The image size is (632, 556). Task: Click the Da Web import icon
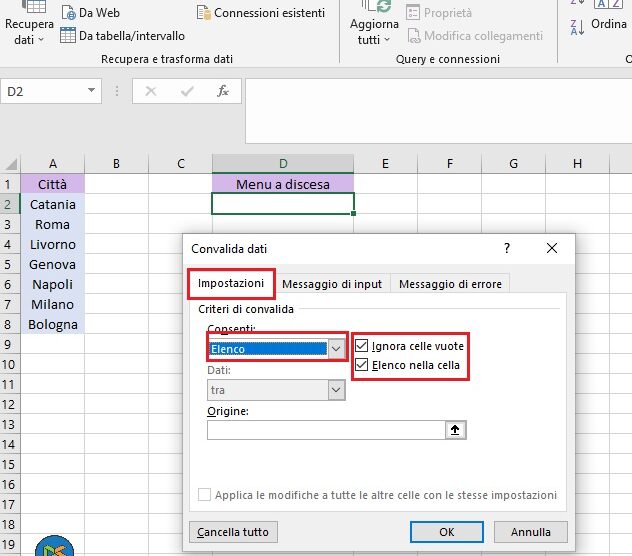[x=69, y=13]
